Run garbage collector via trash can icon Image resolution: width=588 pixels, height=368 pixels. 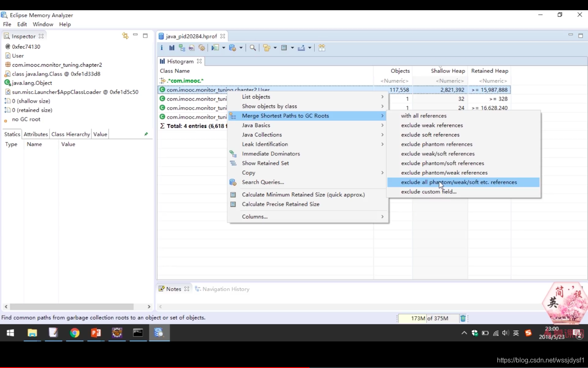(463, 318)
